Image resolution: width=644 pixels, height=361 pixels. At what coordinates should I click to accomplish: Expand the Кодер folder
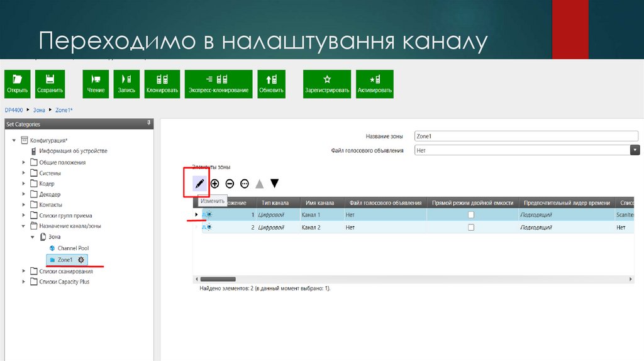pyautogui.click(x=23, y=184)
